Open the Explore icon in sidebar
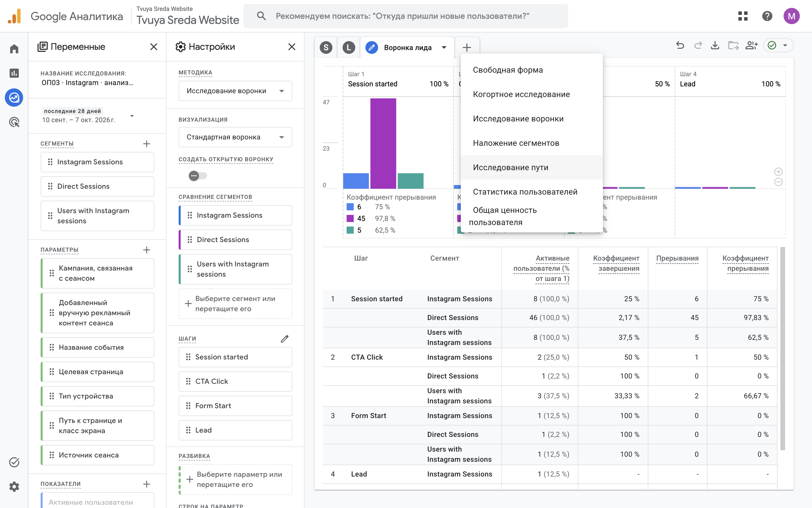Image resolution: width=812 pixels, height=508 pixels. (14, 98)
